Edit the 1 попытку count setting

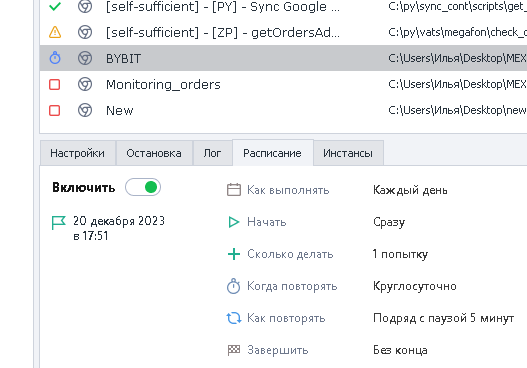pyautogui.click(x=400, y=254)
